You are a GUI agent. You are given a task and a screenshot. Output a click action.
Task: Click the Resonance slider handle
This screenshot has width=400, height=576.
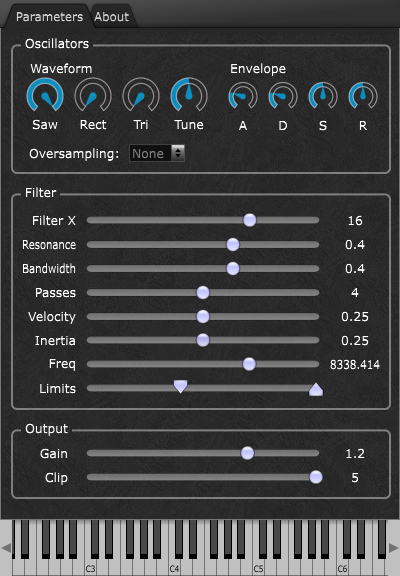(x=233, y=244)
